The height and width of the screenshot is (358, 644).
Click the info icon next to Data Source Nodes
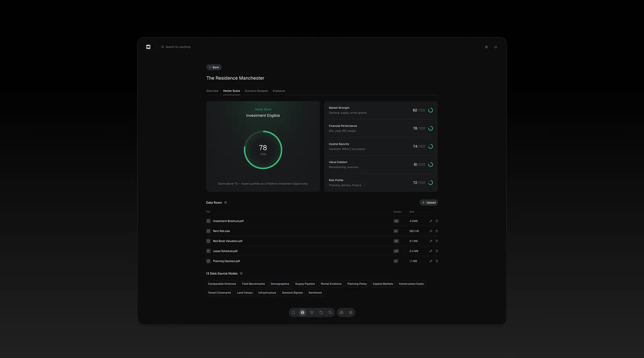[241, 273]
